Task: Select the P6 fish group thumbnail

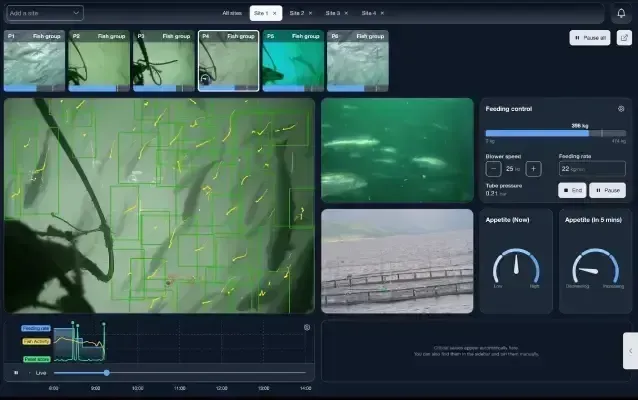Action: click(358, 61)
